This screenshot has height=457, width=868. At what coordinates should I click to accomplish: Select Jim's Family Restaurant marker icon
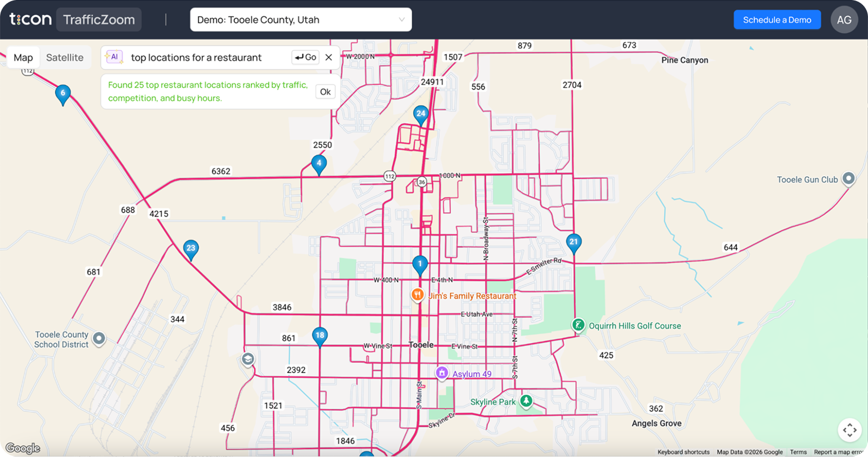(x=417, y=295)
